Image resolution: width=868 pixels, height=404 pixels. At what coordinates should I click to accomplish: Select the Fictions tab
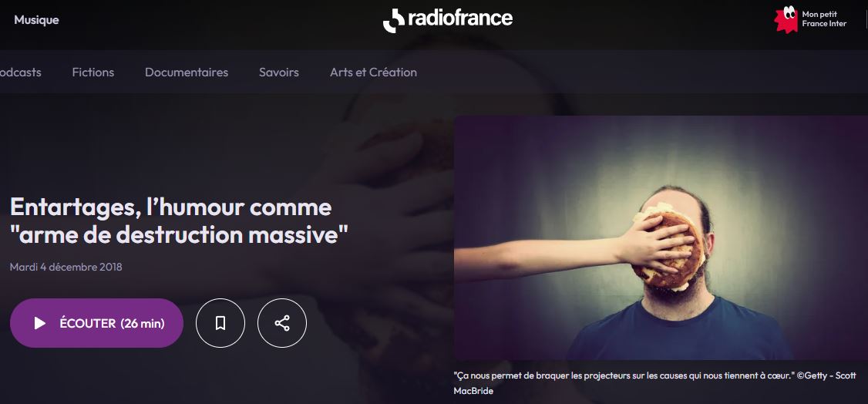93,72
